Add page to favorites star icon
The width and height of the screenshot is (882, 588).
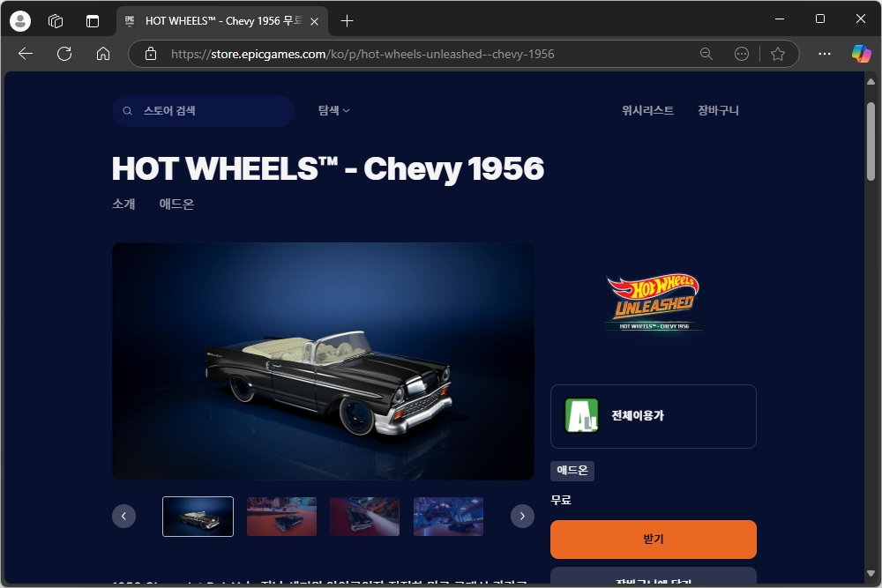click(778, 54)
